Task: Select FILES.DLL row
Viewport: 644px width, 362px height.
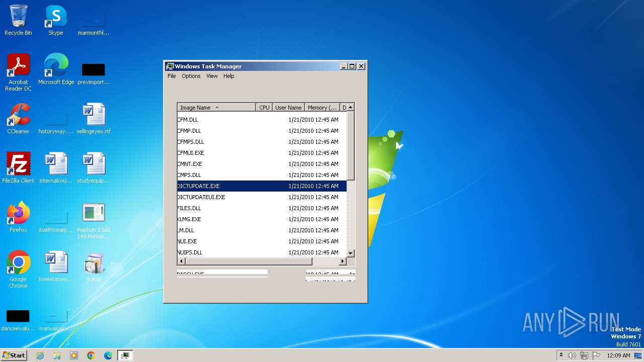Action: point(262,208)
